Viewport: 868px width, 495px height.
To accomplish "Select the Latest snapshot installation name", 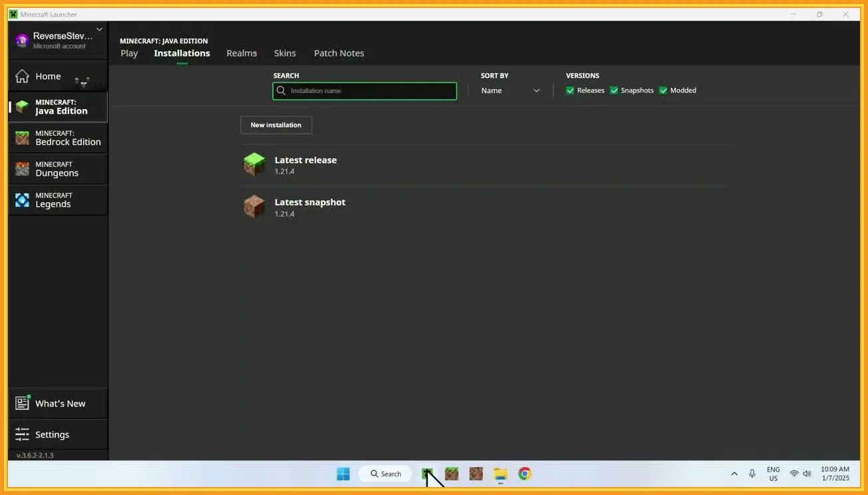I will (x=310, y=202).
